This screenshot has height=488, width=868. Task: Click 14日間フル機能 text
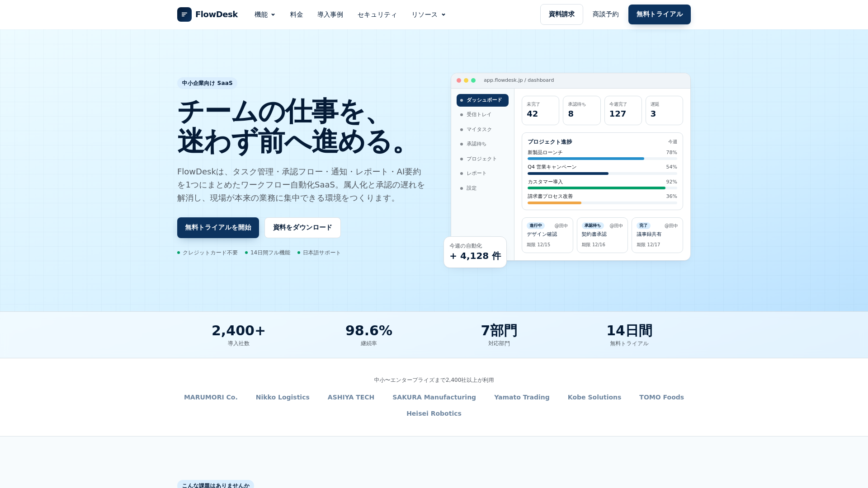click(270, 253)
